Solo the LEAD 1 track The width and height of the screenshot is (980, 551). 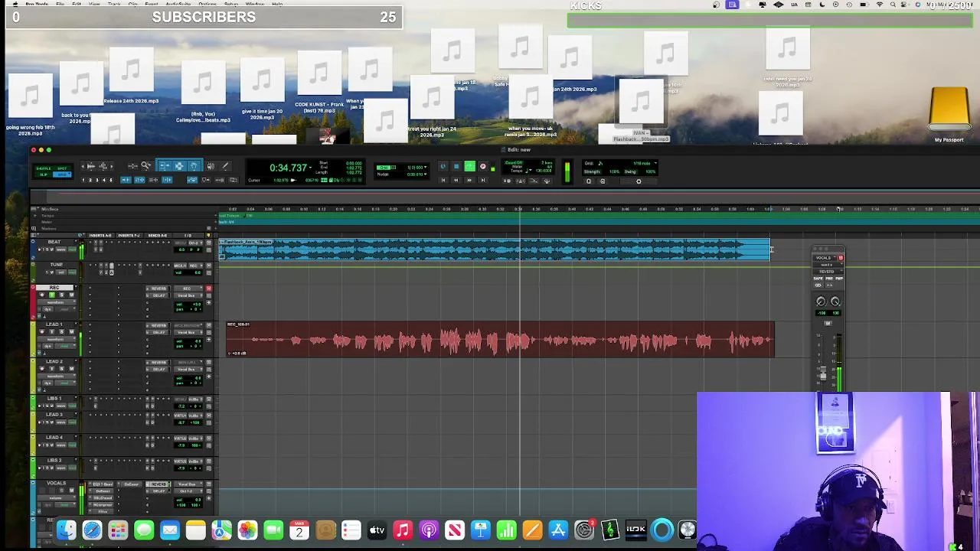pos(61,332)
